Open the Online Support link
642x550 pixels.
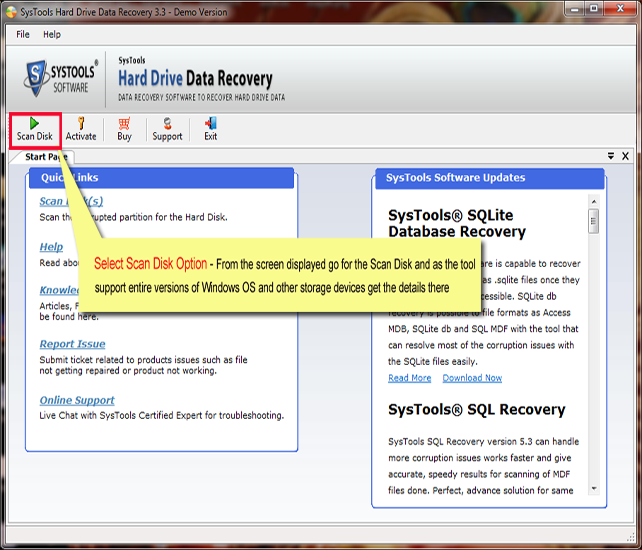point(77,400)
